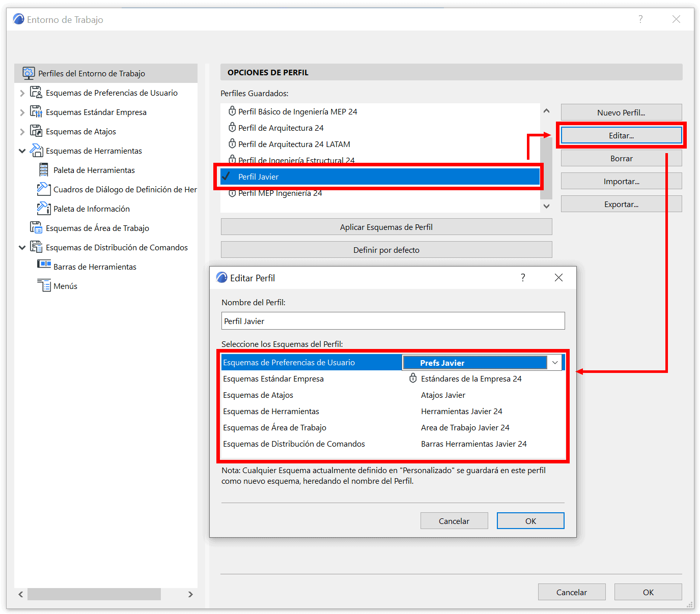
Task: Click help question mark in Editar Perfil dialog
Action: pyautogui.click(x=522, y=277)
